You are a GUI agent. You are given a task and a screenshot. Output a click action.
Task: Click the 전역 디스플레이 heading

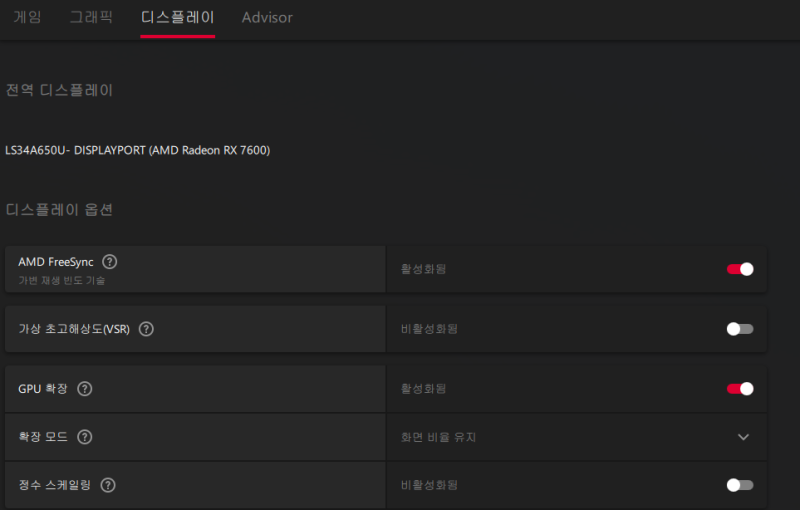(x=59, y=90)
